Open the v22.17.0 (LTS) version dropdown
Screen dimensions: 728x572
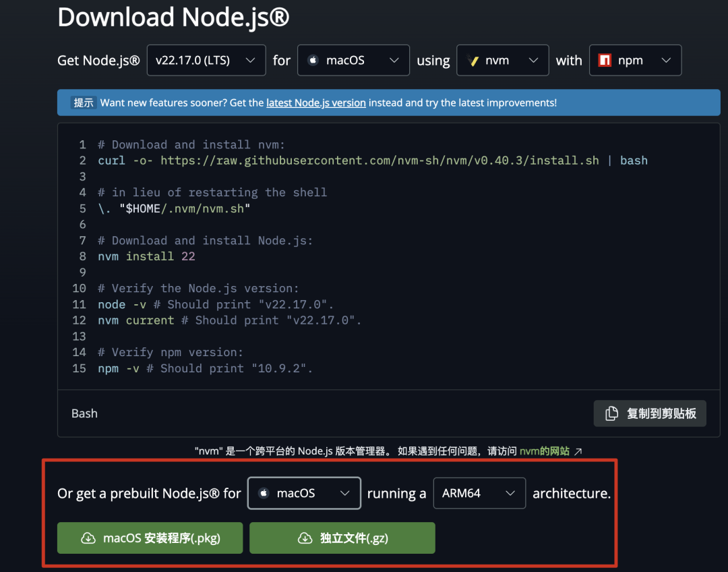coord(206,61)
